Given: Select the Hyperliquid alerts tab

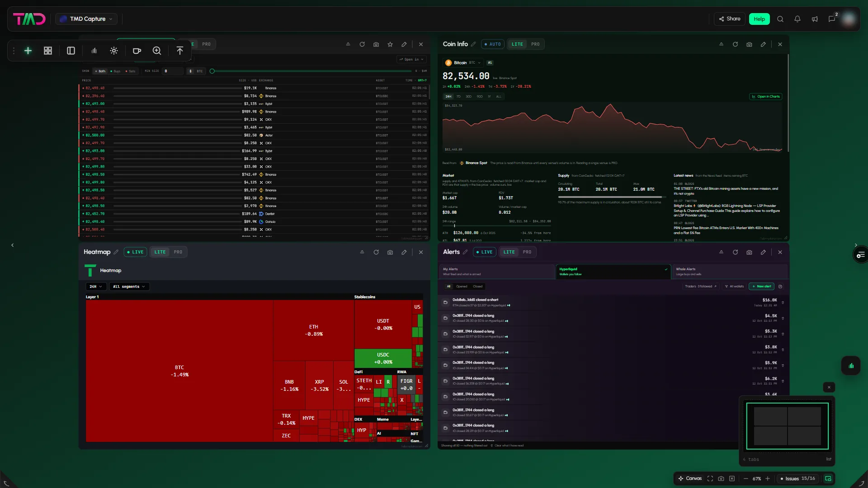Looking at the screenshot, I should [x=613, y=272].
